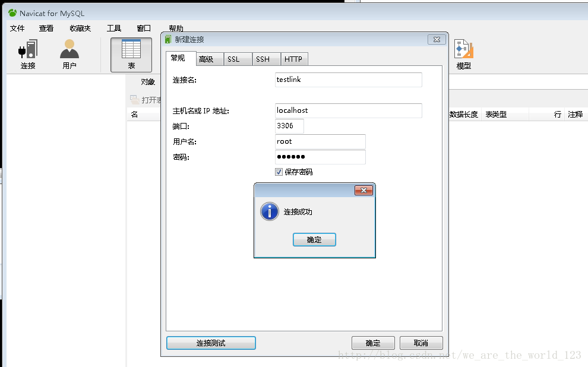Open the 用户 (User) toolbar icon
588x367 pixels.
[69, 55]
